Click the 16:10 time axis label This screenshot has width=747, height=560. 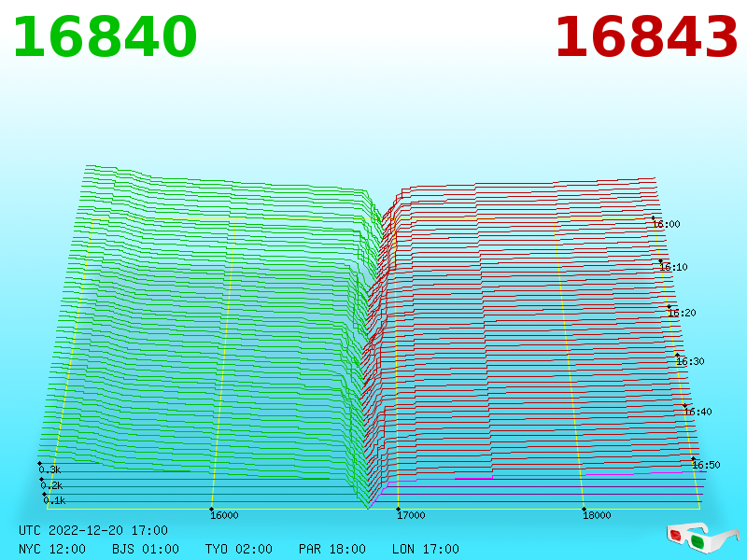tap(673, 267)
